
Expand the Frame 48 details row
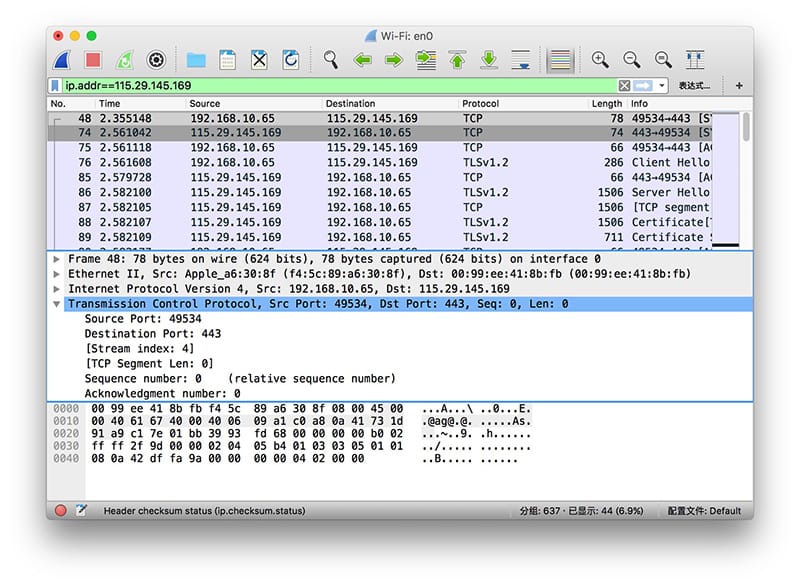tap(56, 258)
